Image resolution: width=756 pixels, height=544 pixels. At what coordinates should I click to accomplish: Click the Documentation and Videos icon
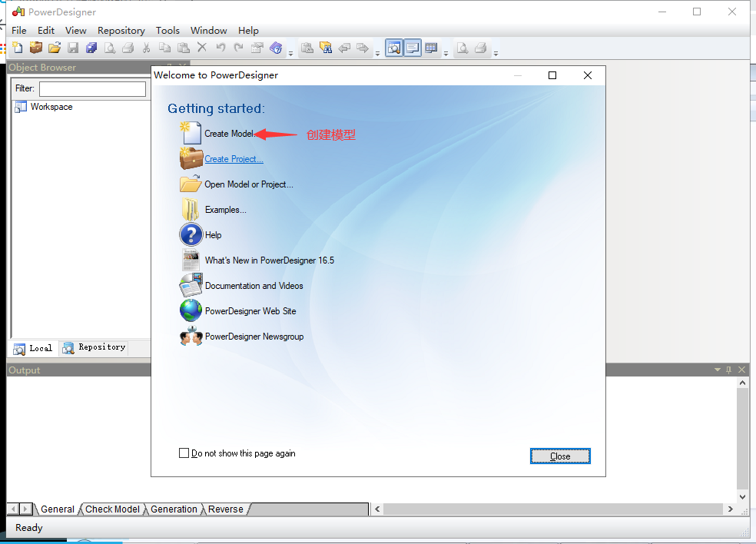191,285
